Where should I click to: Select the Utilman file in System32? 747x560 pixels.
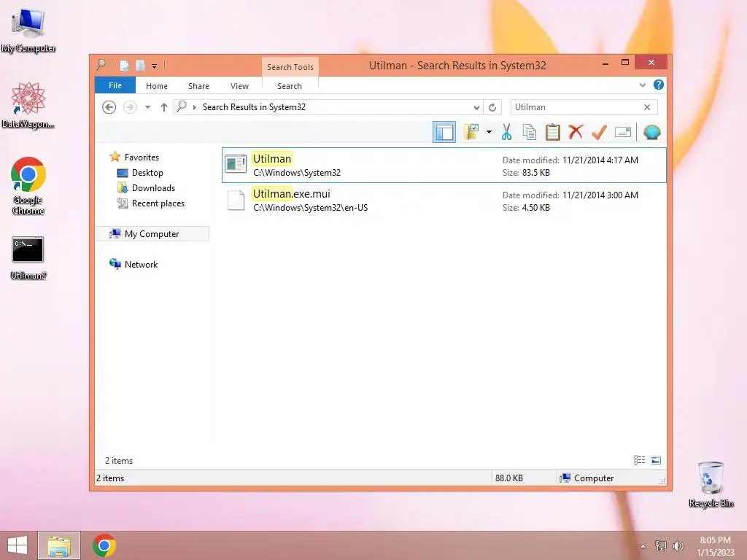[444, 166]
